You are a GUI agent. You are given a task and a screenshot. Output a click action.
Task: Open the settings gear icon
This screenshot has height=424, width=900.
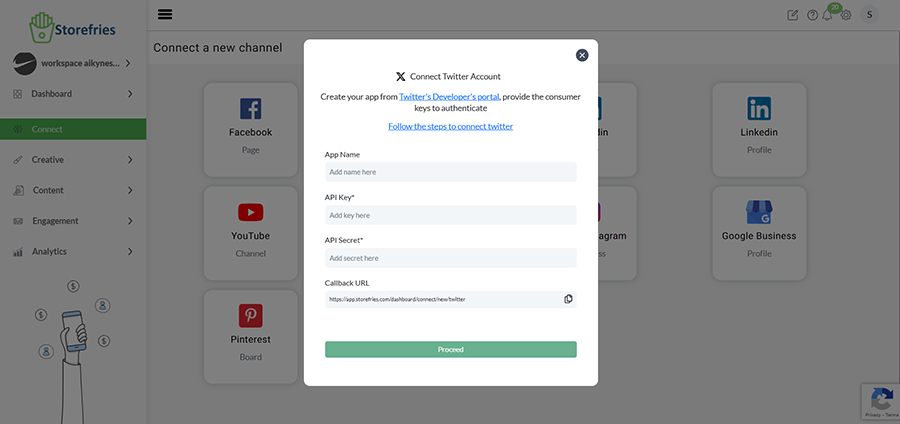click(846, 15)
